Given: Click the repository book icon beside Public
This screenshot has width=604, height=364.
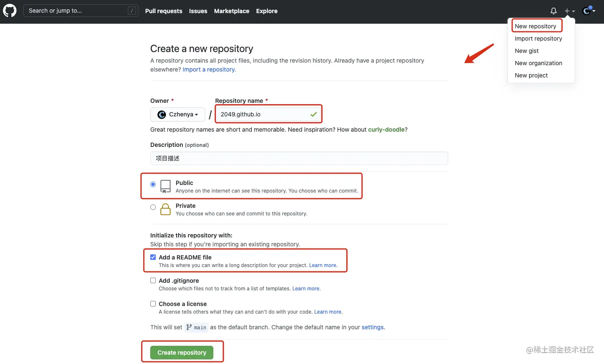Looking at the screenshot, I should 165,186.
